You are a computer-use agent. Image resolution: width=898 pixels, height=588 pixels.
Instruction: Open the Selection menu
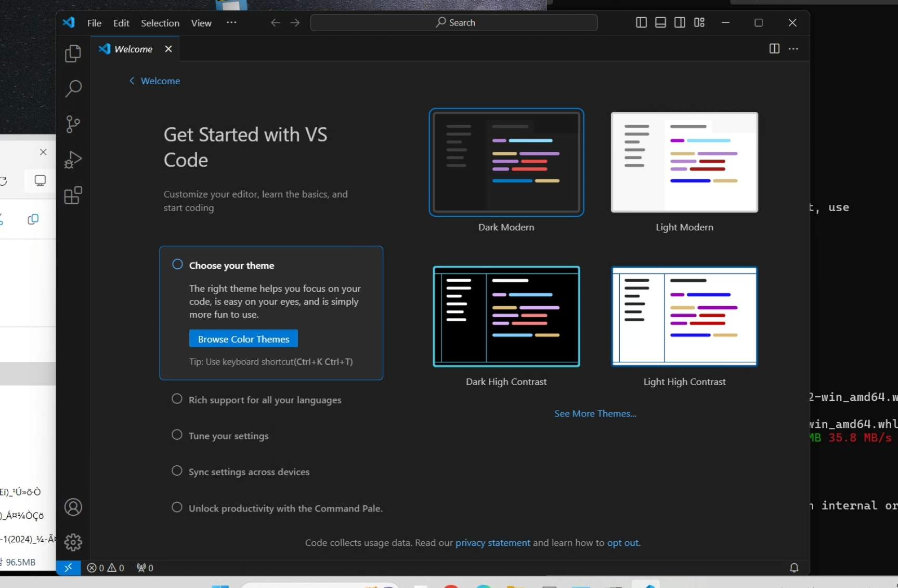pyautogui.click(x=160, y=23)
